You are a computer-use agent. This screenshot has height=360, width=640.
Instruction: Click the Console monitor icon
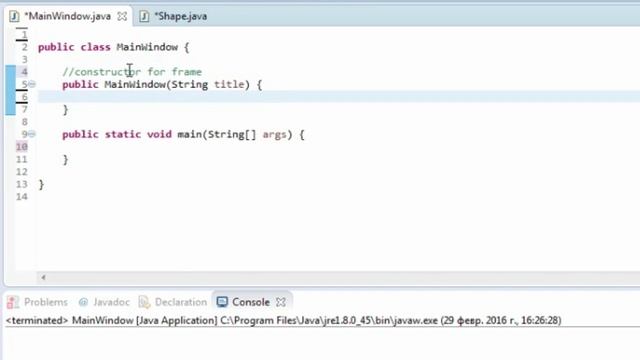[x=222, y=302]
